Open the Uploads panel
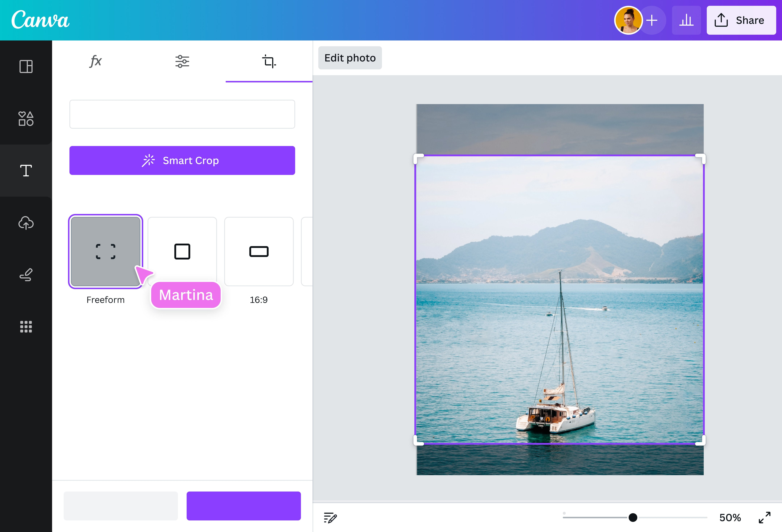Screen dimensions: 782x532 pyautogui.click(x=26, y=223)
